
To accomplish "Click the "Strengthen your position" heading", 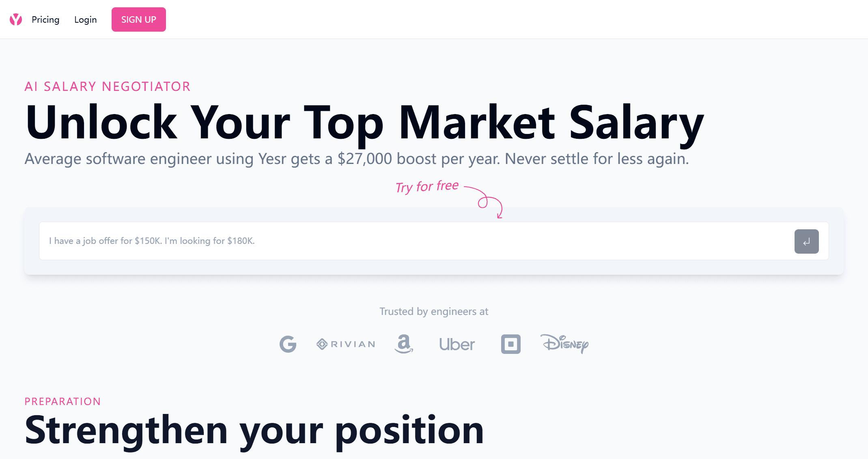I will click(x=254, y=431).
